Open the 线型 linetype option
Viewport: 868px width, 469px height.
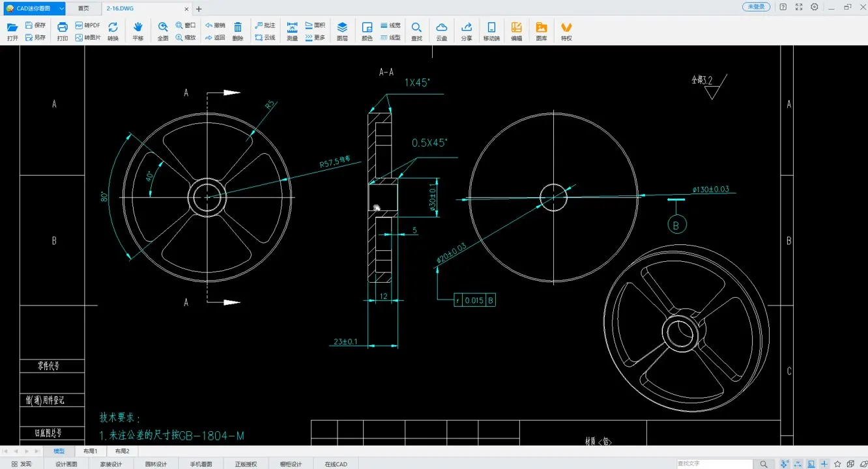(391, 38)
